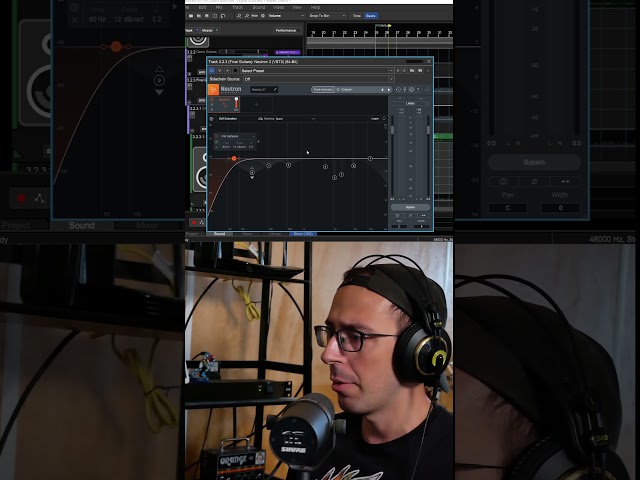The width and height of the screenshot is (640, 480).
Task: Click the Learn button in EQ
Action: pos(375,119)
